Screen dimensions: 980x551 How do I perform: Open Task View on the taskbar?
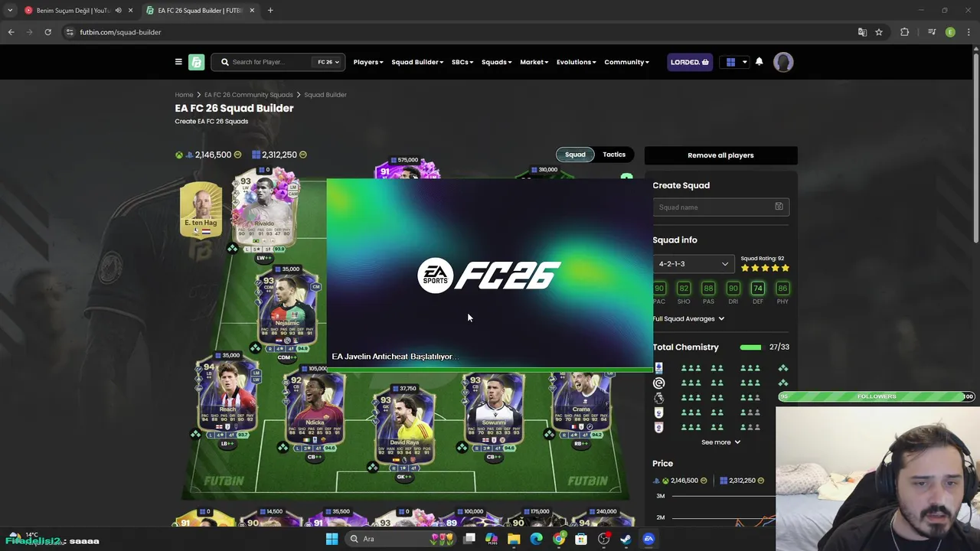click(x=469, y=539)
